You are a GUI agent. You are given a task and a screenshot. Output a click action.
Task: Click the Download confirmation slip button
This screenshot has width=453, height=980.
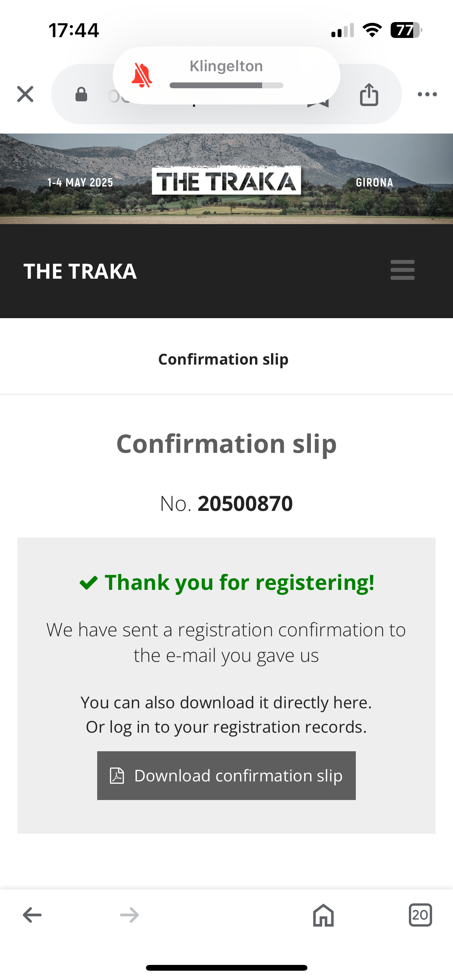pos(226,776)
